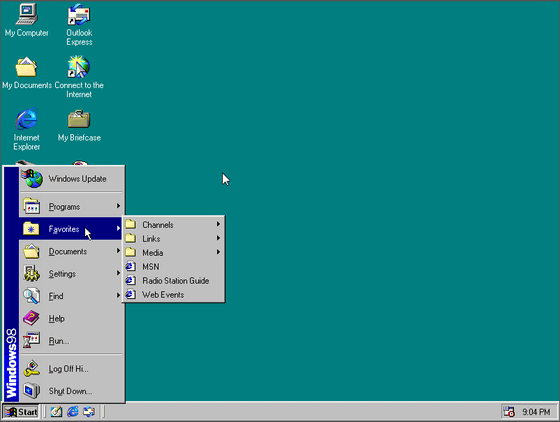This screenshot has height=422, width=560.
Task: Click the Channels folder icon
Action: (131, 224)
